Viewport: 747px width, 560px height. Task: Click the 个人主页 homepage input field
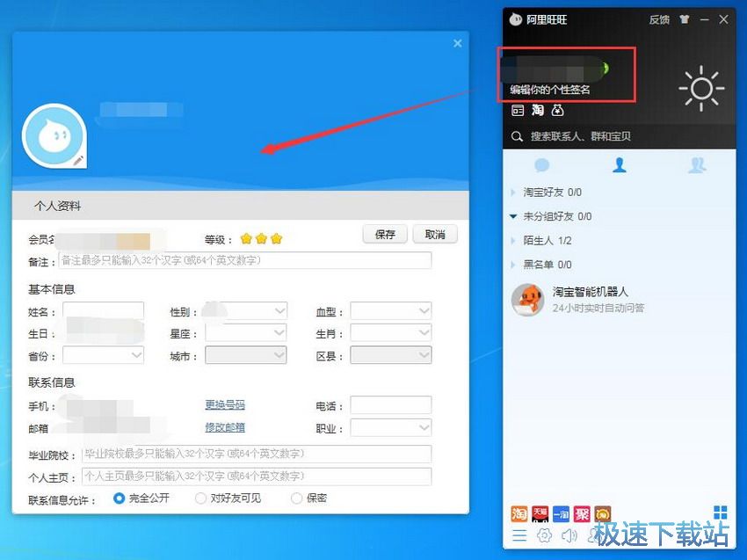[257, 476]
